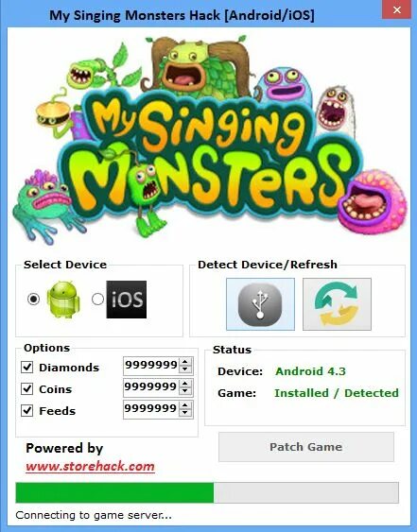This screenshot has height=532, width=417.
Task: Open the www.storehack.com link
Action: [90, 467]
